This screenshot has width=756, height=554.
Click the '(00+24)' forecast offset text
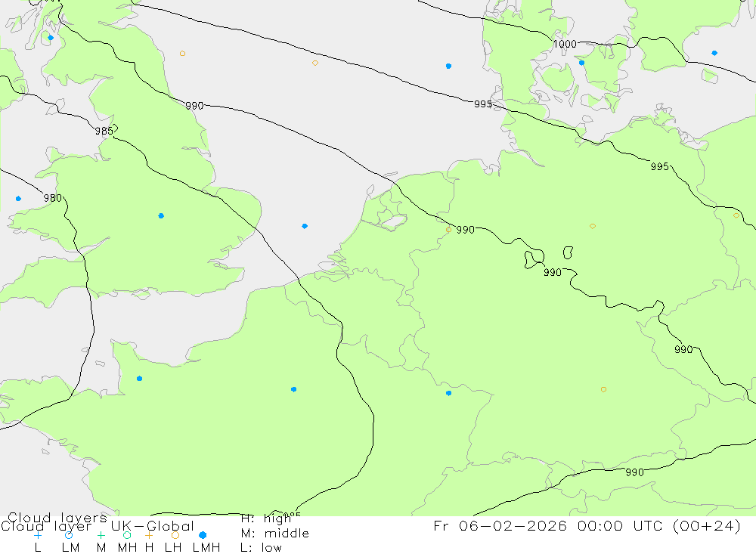(706, 526)
